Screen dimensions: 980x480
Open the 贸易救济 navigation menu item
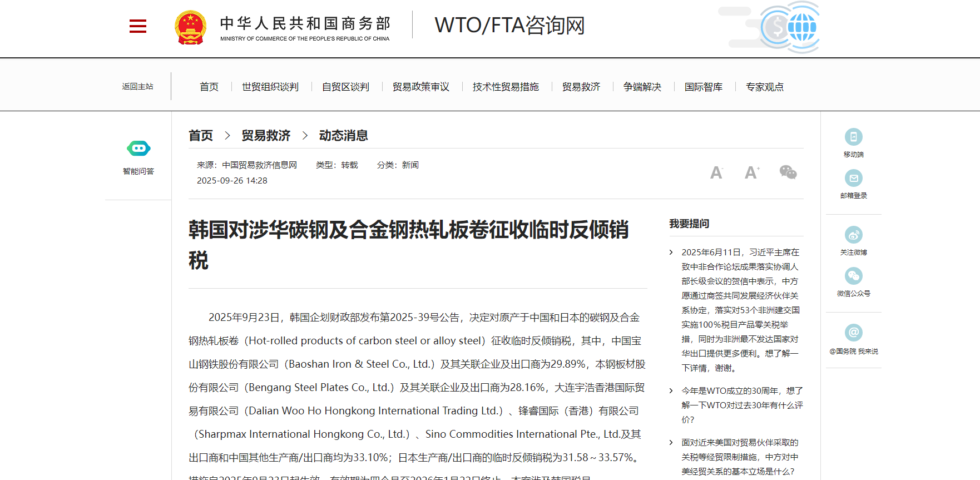click(581, 87)
